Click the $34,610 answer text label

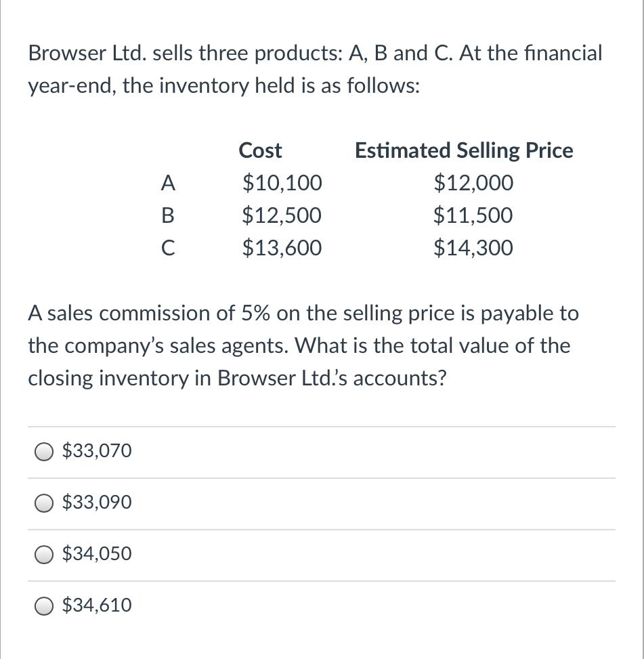click(97, 605)
